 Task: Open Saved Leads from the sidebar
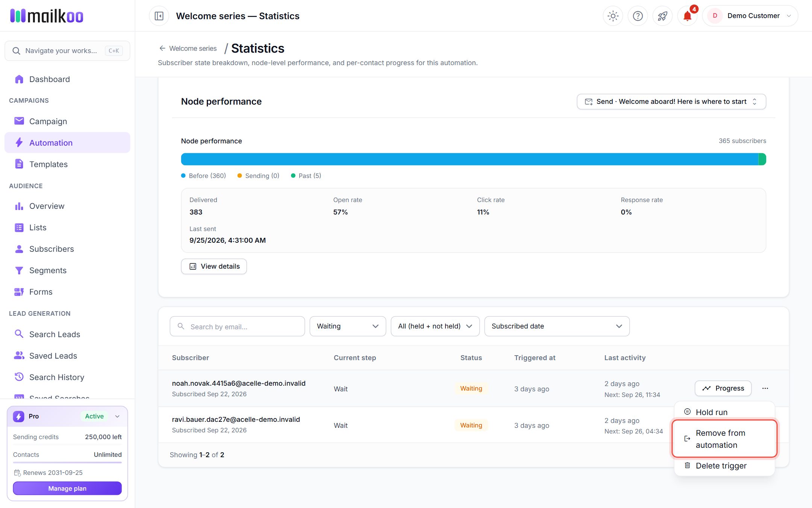coord(67,356)
